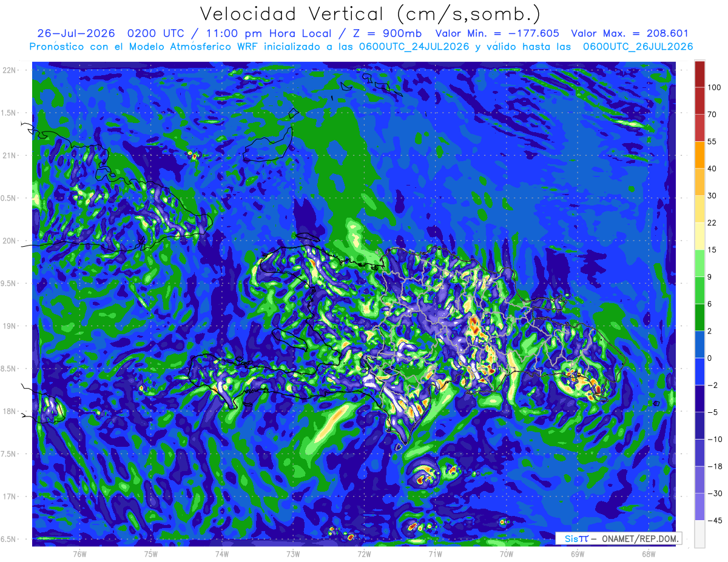Screen dimensions: 728x562
Task: Click the colorbar label "22"
Action: (712, 223)
